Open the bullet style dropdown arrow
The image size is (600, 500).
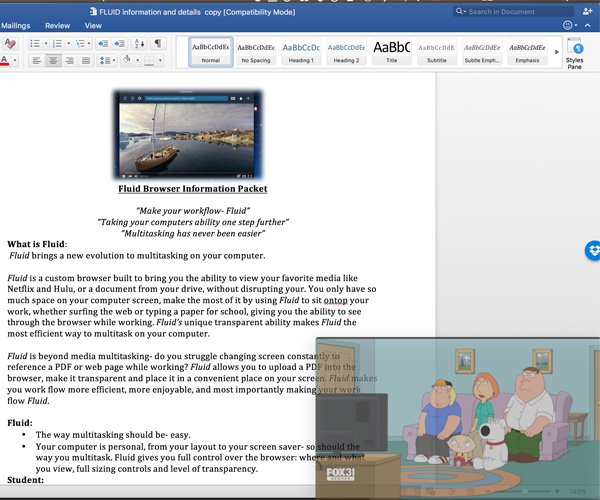point(46,43)
